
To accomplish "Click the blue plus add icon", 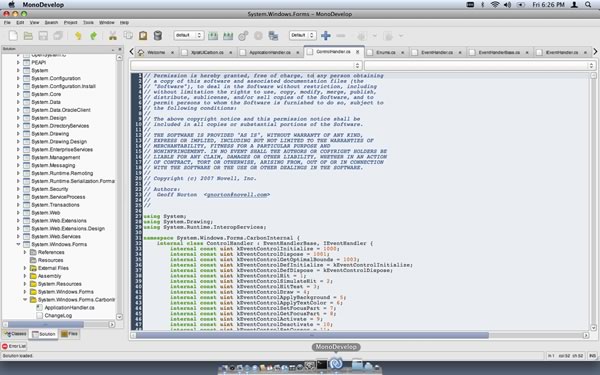I will point(326,36).
